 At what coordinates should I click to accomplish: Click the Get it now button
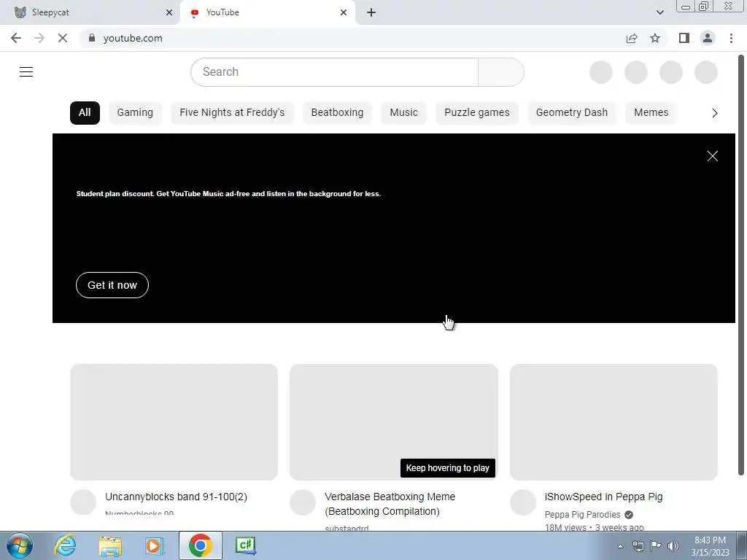112,285
